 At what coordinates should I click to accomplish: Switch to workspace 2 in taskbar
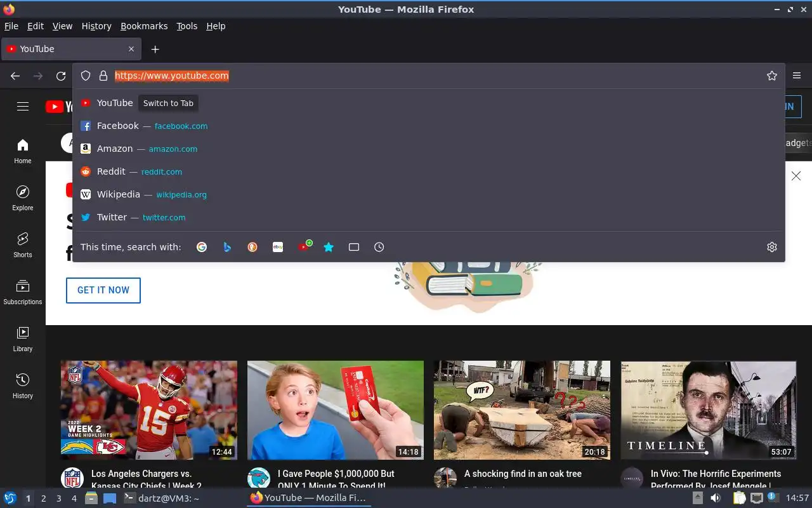pos(43,498)
